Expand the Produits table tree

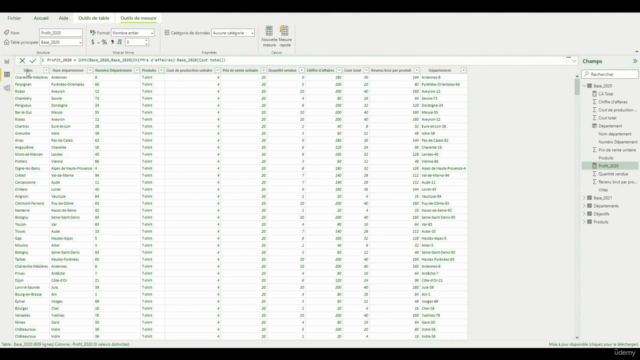coord(584,222)
